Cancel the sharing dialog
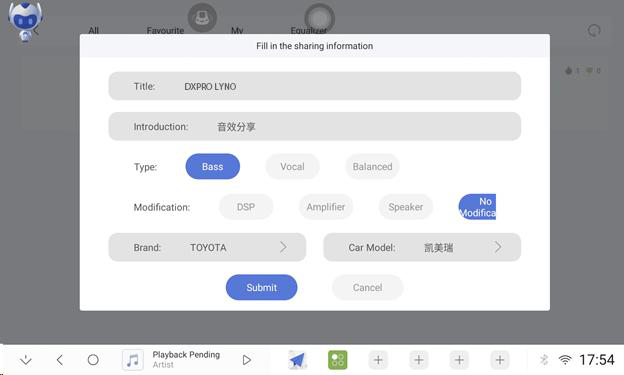The image size is (624, 375). click(368, 287)
